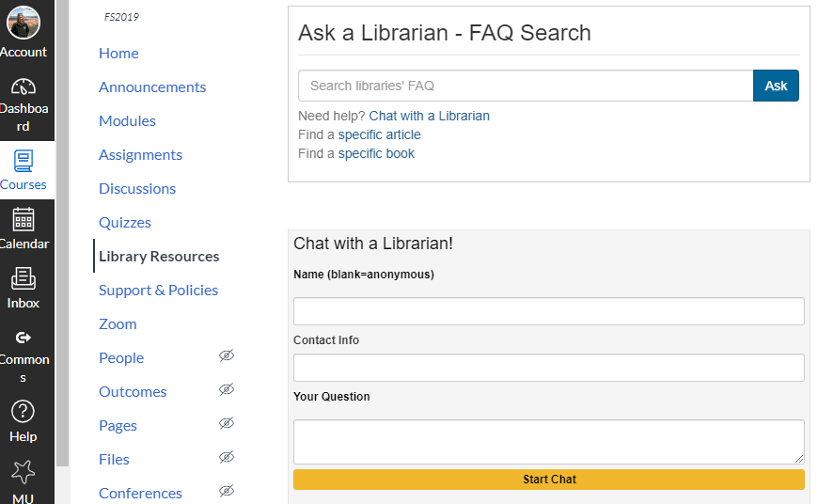Follow the Chat with a Librarian link

pos(429,116)
